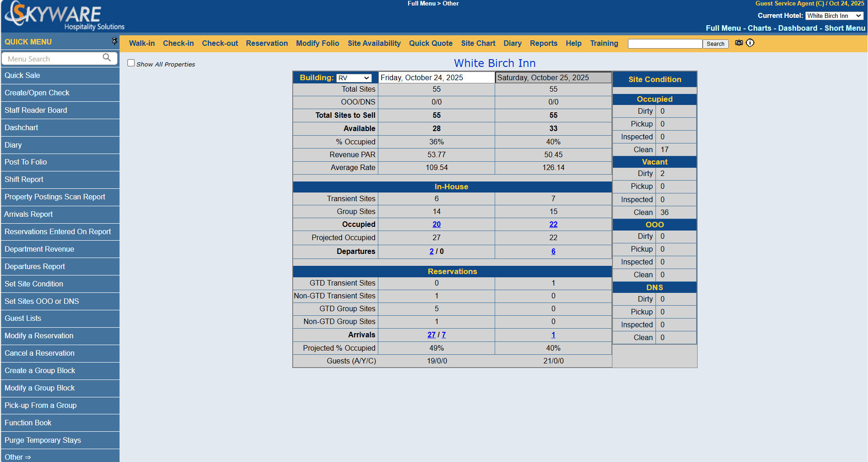The image size is (868, 462).
Task: Select Quick Quote from the top menu
Action: point(431,43)
